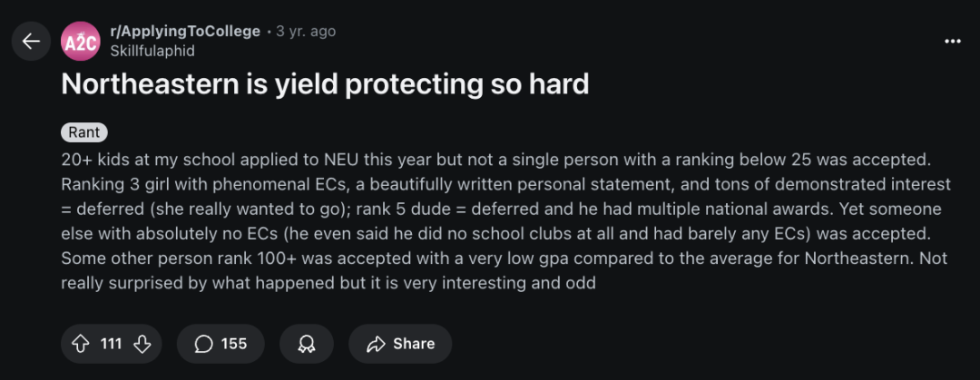Open the A2C community avatar
Screen dimensions: 980x380
coord(80,41)
